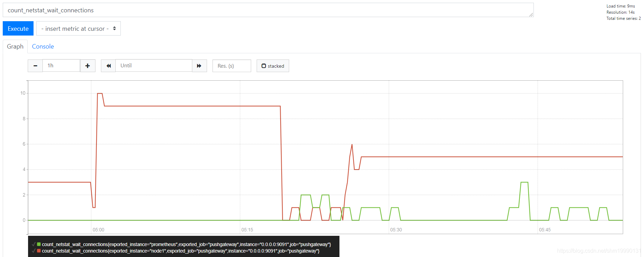Viewport: 644px width, 257px height.
Task: Click y-axis label 6
Action: click(24, 144)
